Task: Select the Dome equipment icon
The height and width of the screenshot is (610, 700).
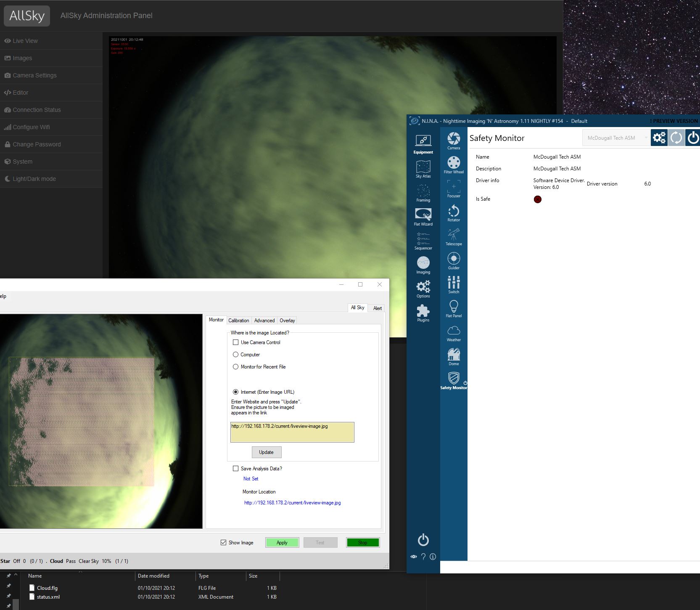Action: pyautogui.click(x=454, y=357)
